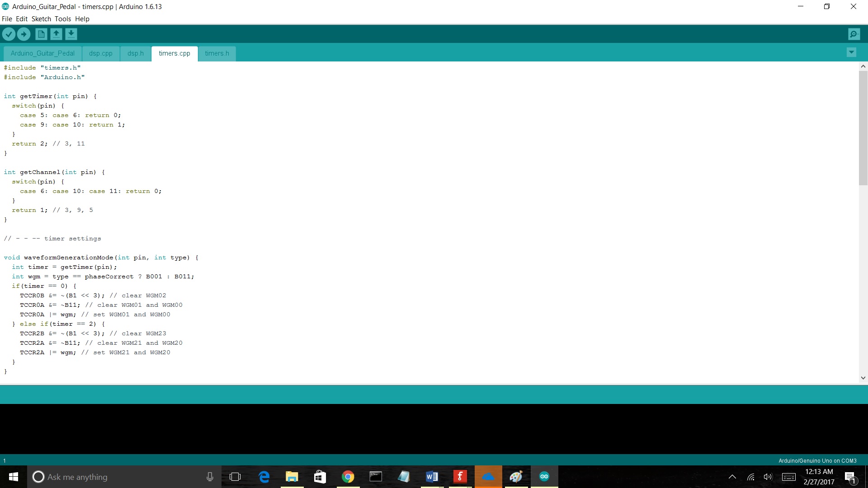Screen dimensions: 868x488
Task: Show hidden system tray icons chevron
Action: [732, 477]
